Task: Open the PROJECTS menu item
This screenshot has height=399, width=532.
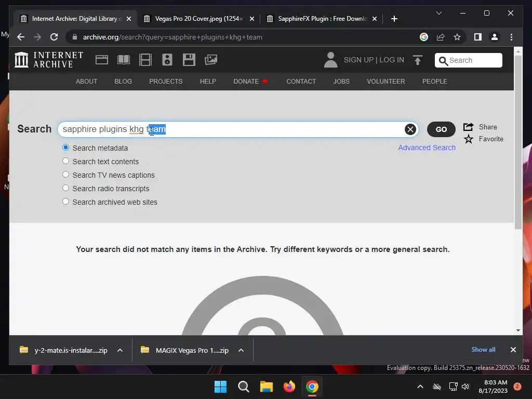Action: coord(166,82)
